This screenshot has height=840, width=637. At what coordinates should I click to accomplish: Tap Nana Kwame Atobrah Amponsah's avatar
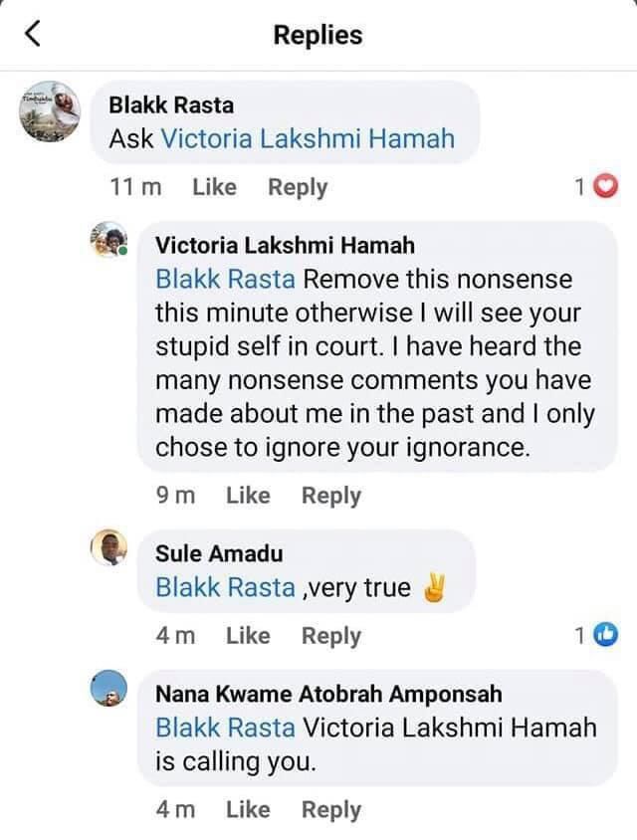110,690
